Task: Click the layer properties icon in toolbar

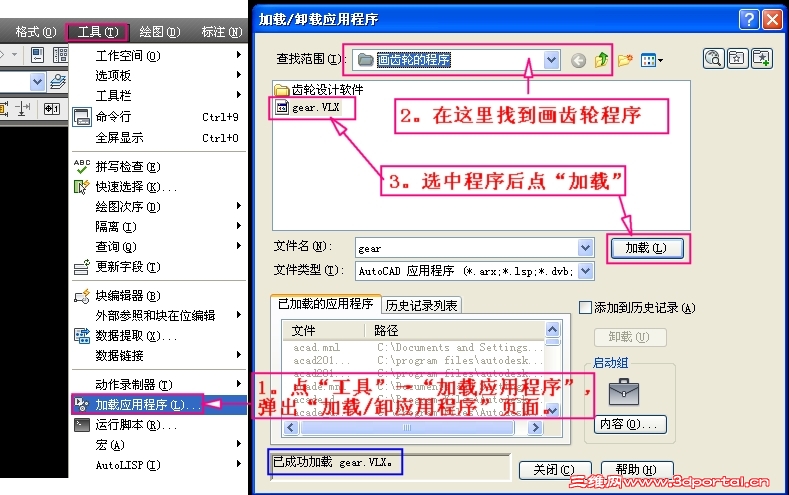Action: click(x=58, y=81)
